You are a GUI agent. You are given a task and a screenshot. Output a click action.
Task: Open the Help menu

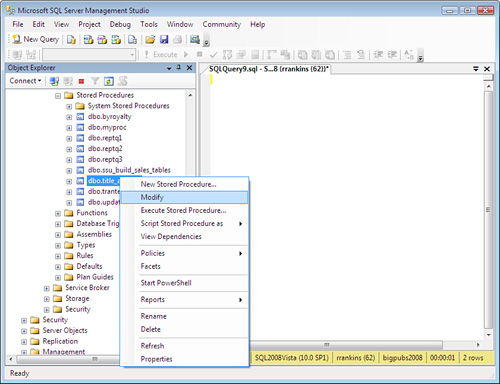tap(258, 24)
